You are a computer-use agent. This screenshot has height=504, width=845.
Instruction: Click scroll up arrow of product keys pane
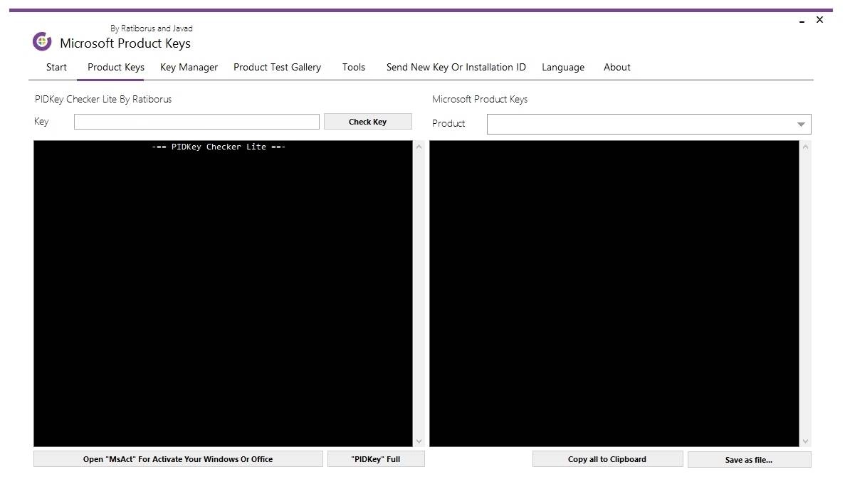coord(805,147)
